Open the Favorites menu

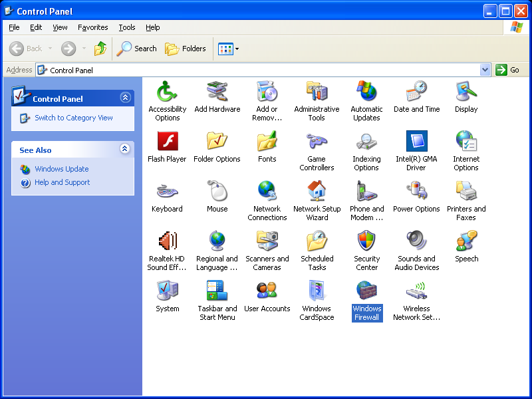pyautogui.click(x=92, y=27)
